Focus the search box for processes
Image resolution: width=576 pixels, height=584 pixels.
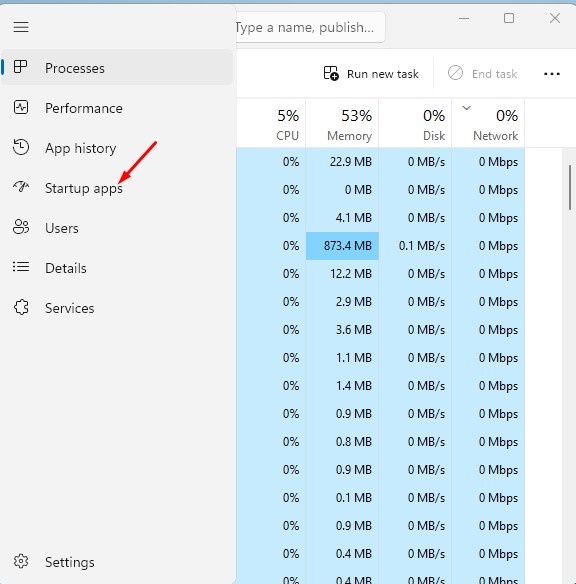pyautogui.click(x=310, y=27)
